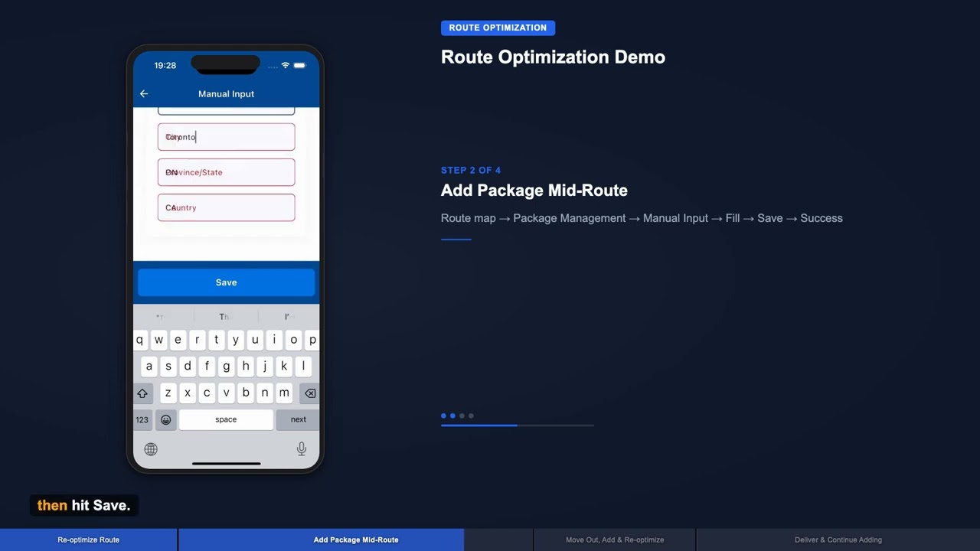The image size is (980, 551).
Task: Click the ROUTE OPTIMIZATION badge
Action: [498, 28]
